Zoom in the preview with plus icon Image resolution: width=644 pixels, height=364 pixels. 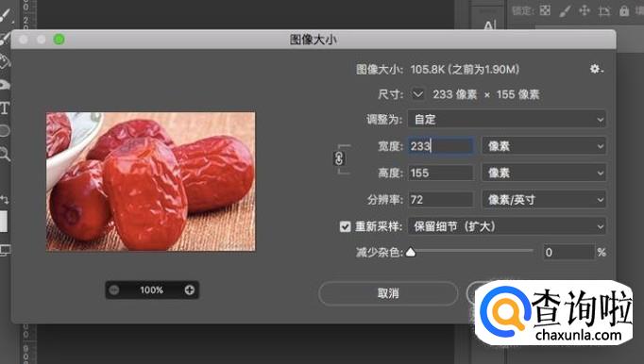pos(190,290)
